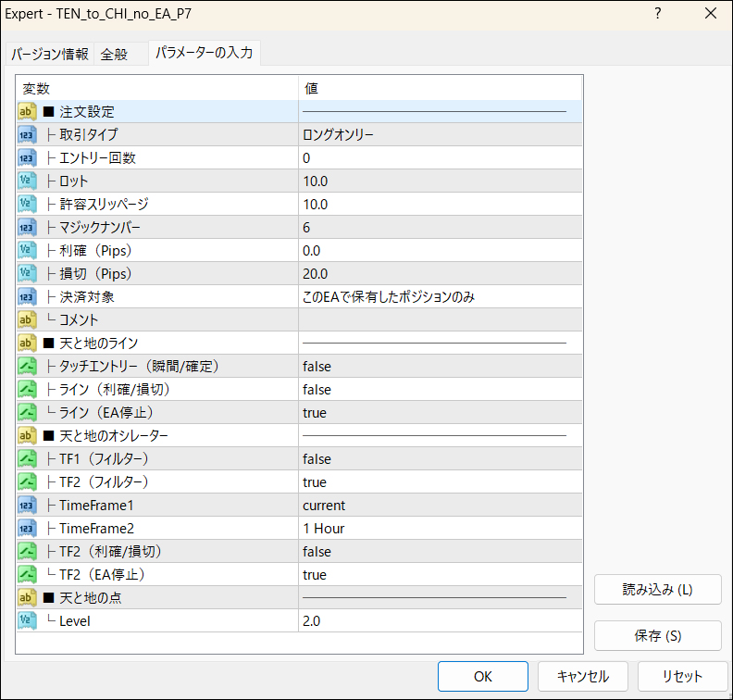Image resolution: width=733 pixels, height=700 pixels.
Task: Click the string icon beside 注文設定
Action: 27,112
